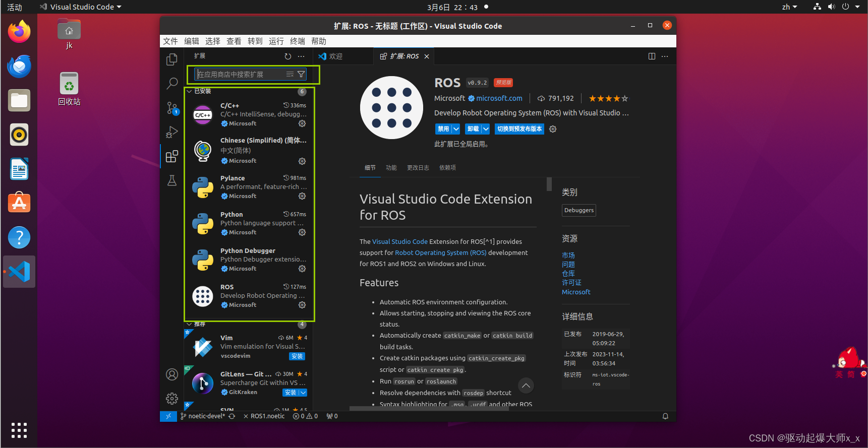Image resolution: width=868 pixels, height=448 pixels.
Task: Click noetic-devel branch in status bar
Action: (x=203, y=416)
